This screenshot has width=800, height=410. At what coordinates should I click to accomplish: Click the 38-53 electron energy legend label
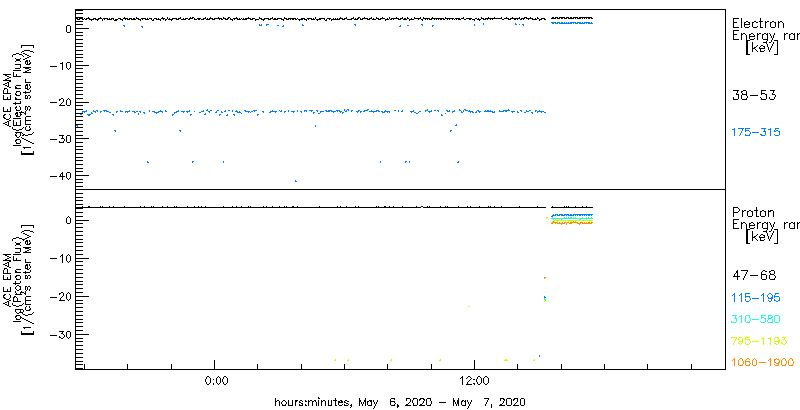[x=754, y=96]
